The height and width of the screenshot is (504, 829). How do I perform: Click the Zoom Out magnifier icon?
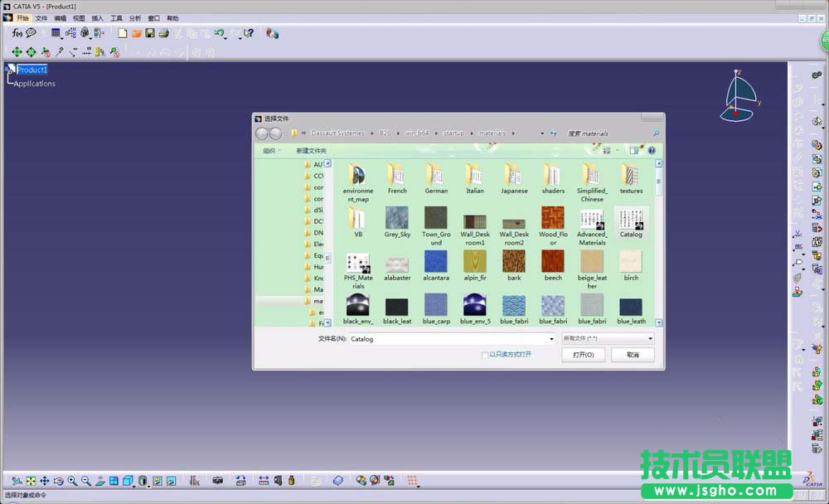[85, 481]
